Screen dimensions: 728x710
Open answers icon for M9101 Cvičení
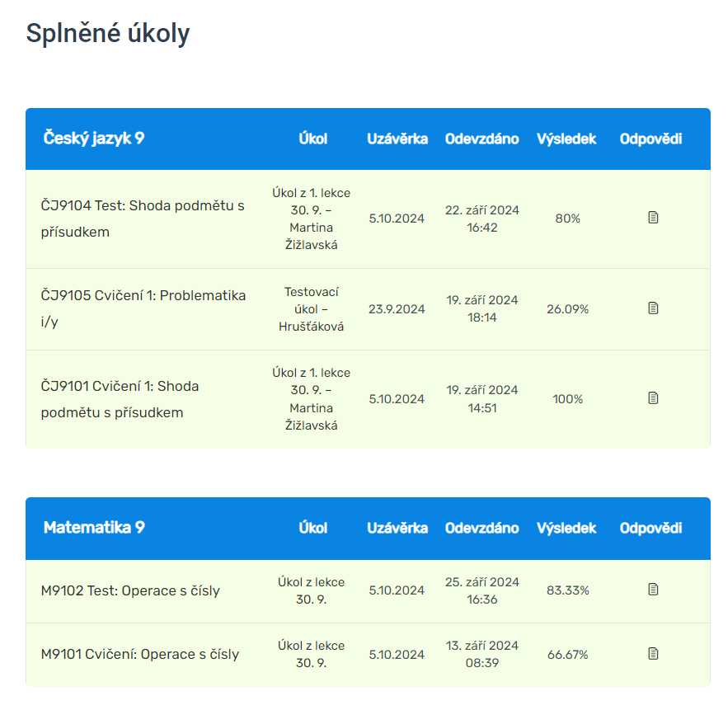tap(653, 654)
